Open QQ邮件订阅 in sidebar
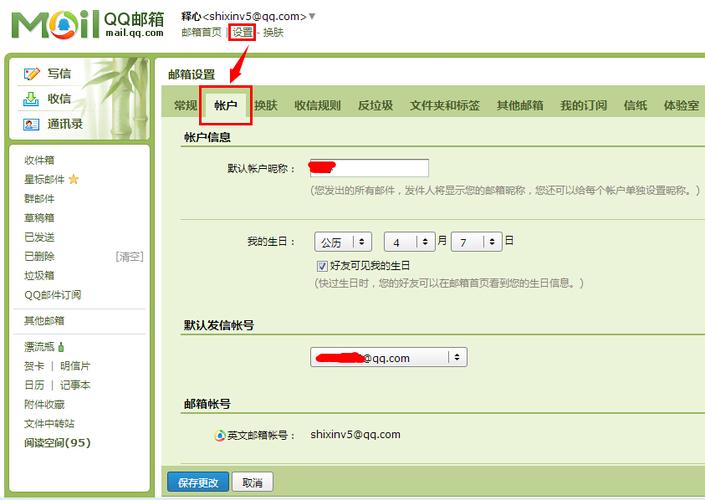705x500 pixels. click(x=53, y=295)
